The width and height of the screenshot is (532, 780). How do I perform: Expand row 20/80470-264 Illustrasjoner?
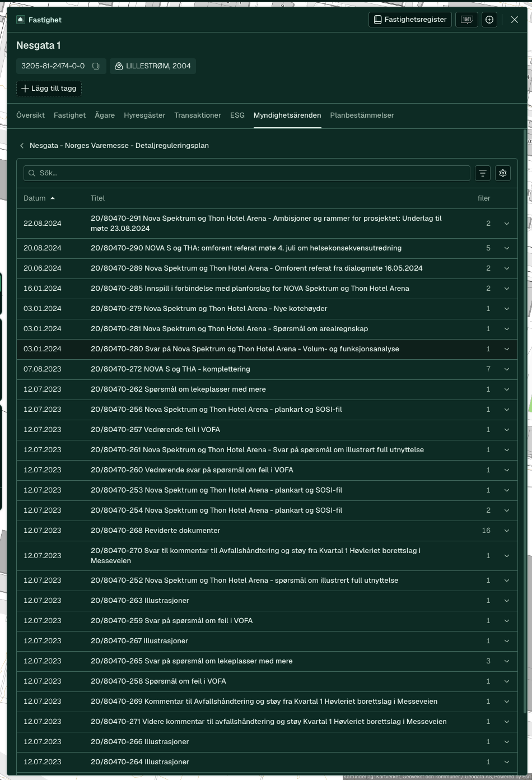[x=507, y=762]
